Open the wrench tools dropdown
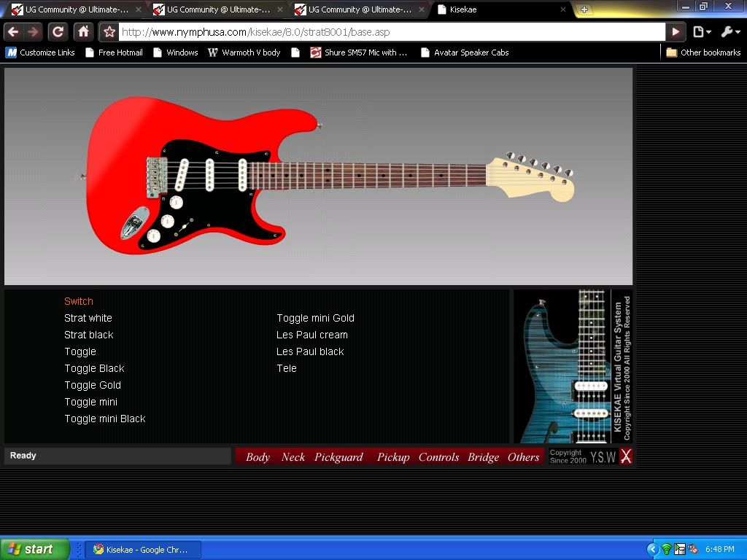This screenshot has height=560, width=747. tap(729, 32)
